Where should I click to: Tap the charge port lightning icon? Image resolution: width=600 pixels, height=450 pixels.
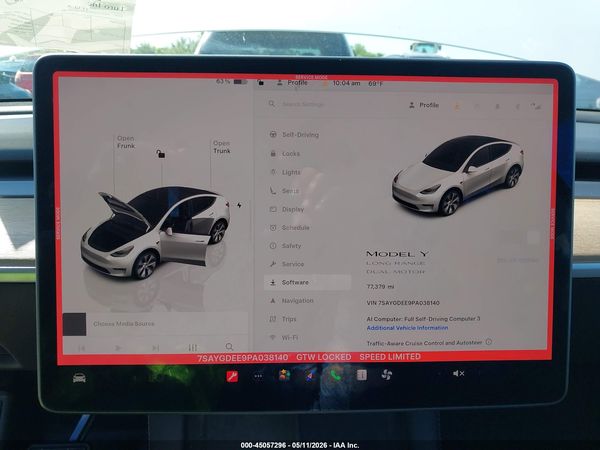tap(239, 205)
